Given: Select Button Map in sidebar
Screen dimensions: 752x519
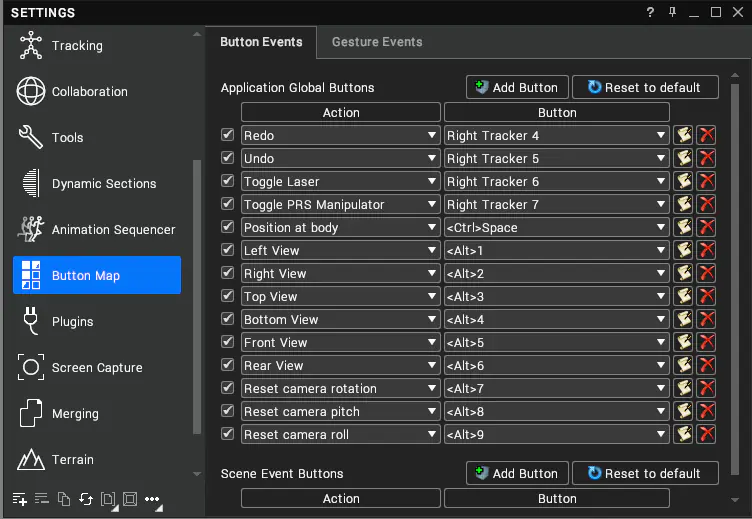Looking at the screenshot, I should 97,275.
